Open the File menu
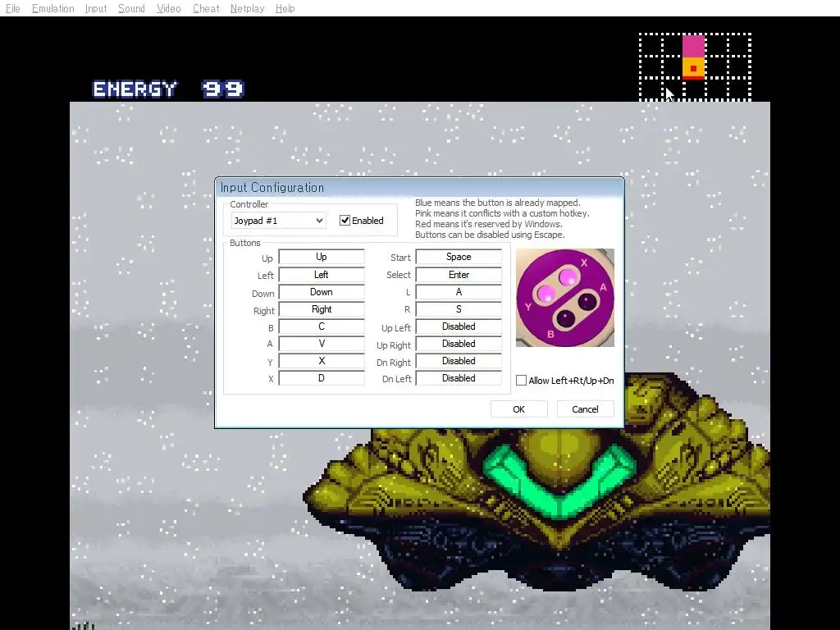 click(12, 8)
